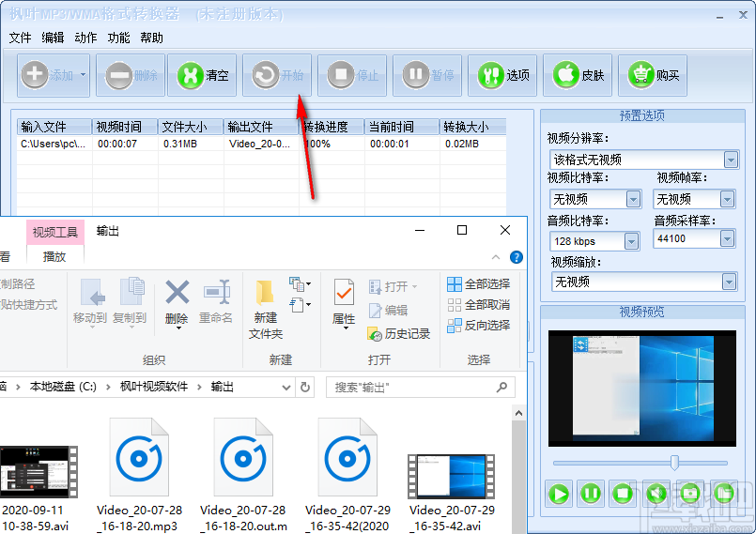Open the folder icon under the video preview

point(724,494)
